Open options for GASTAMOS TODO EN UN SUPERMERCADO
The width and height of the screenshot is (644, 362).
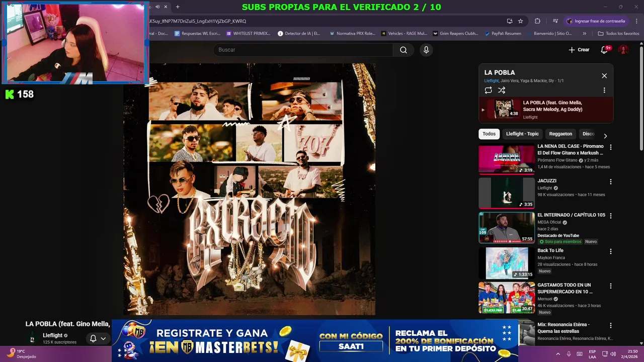pyautogui.click(x=611, y=286)
